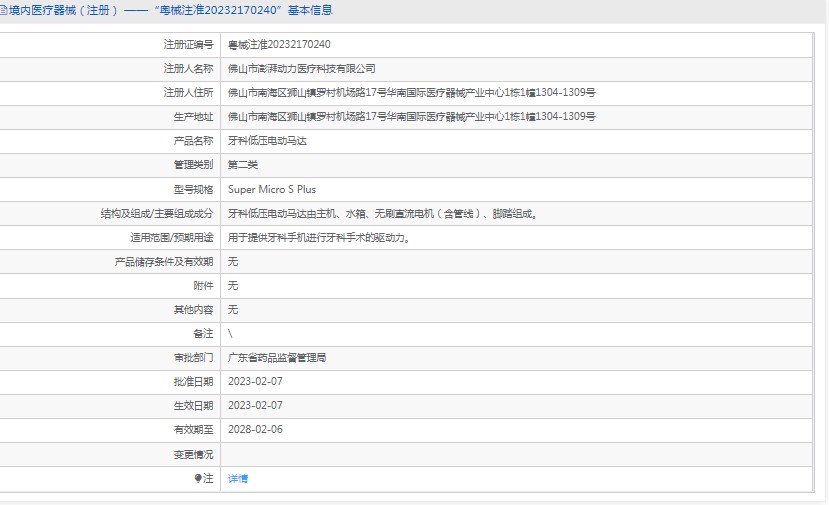Screen dimensions: 829x505
Task: Click the 批准日期 value 2023-02-07
Action: [x=255, y=381]
